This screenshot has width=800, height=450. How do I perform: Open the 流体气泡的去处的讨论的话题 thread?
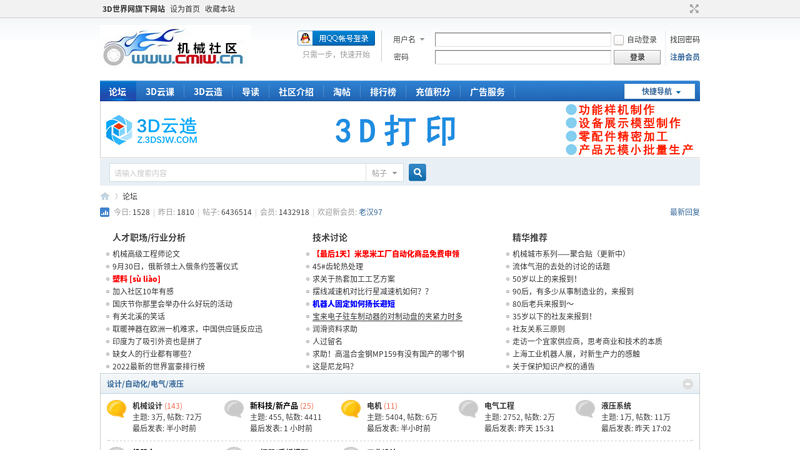561,266
